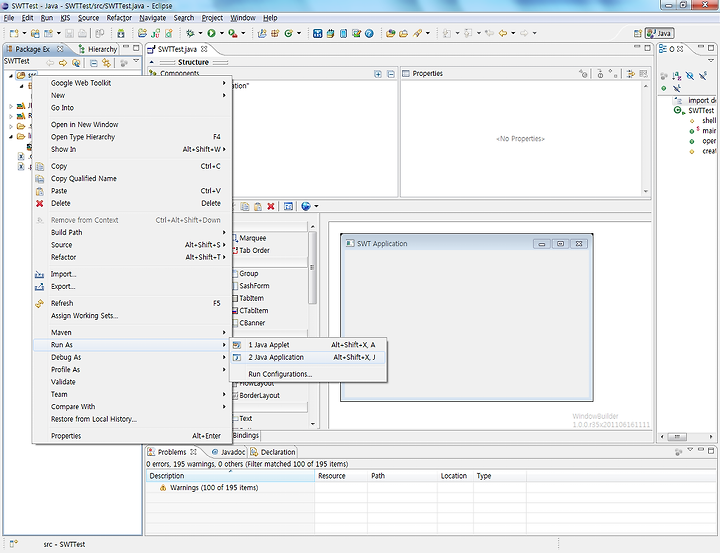720x553 pixels.
Task: Click the Description column header in Problems
Action: pyautogui.click(x=231, y=476)
